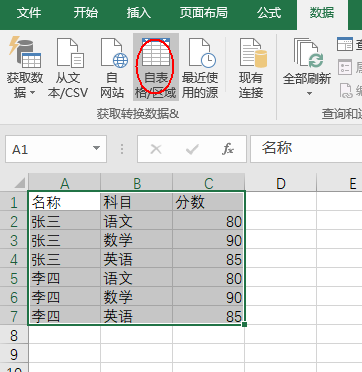362x372 pixels.
Task: Confirm the formula bar entry with checkmark
Action: pos(192,149)
